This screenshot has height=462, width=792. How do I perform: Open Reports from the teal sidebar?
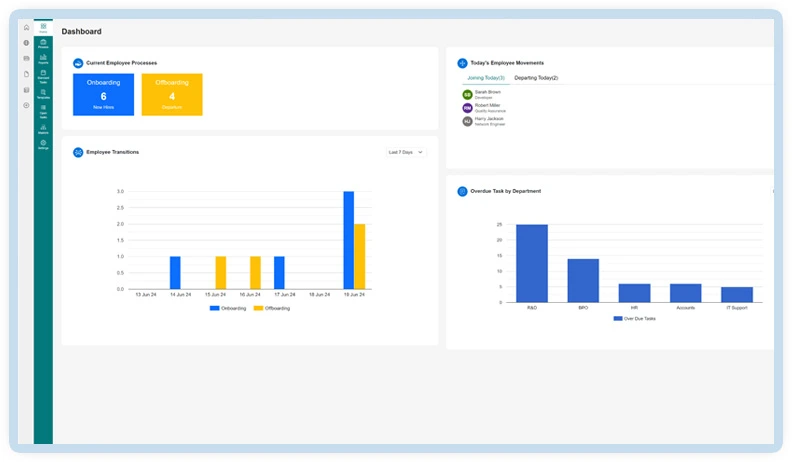[43, 59]
